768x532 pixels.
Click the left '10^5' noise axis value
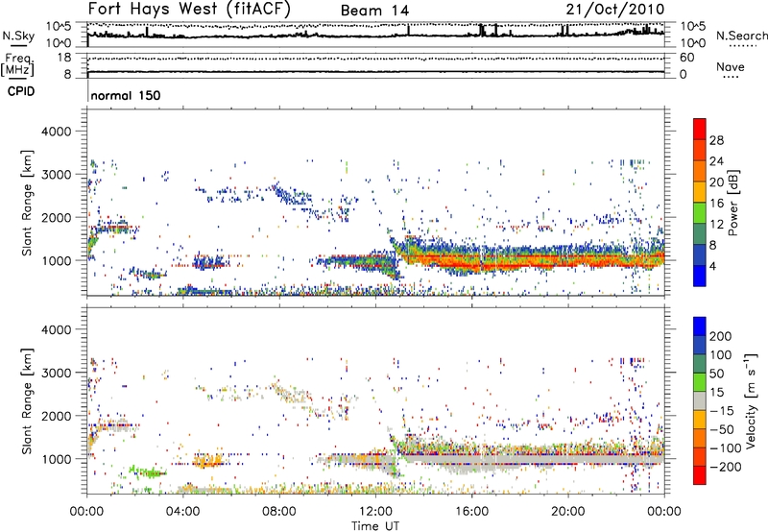click(x=59, y=26)
